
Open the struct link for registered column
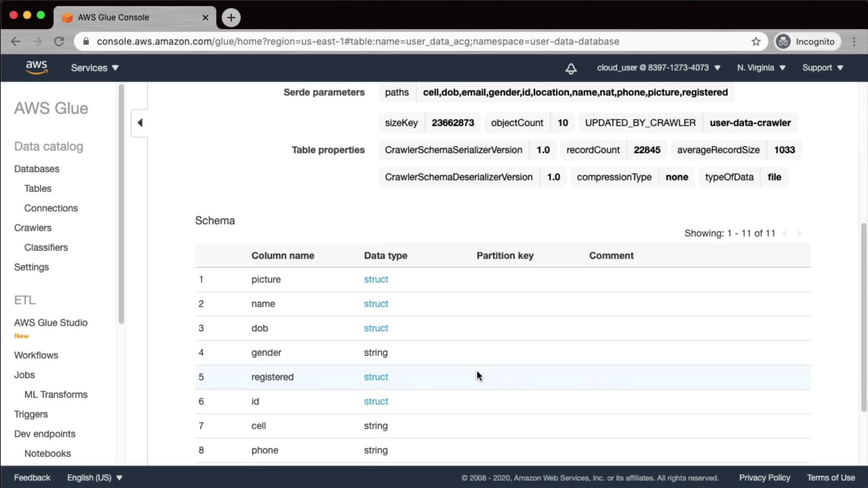(376, 377)
